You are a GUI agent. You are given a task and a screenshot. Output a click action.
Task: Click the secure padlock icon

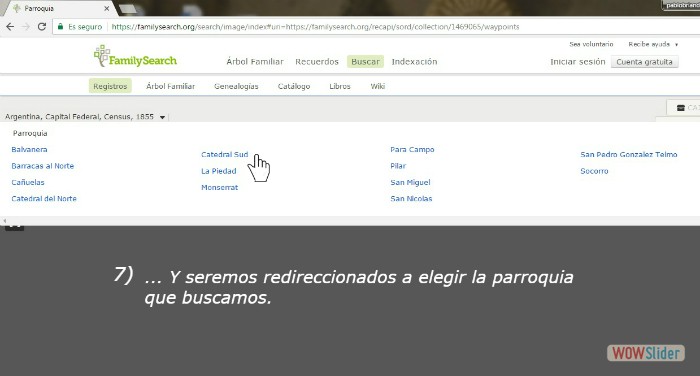(61, 27)
